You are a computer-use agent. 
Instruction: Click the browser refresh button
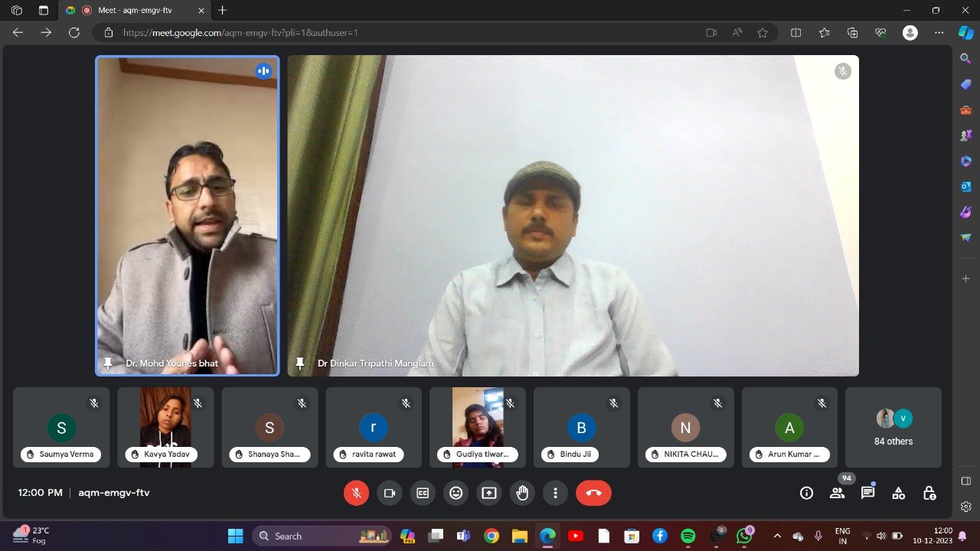(74, 33)
